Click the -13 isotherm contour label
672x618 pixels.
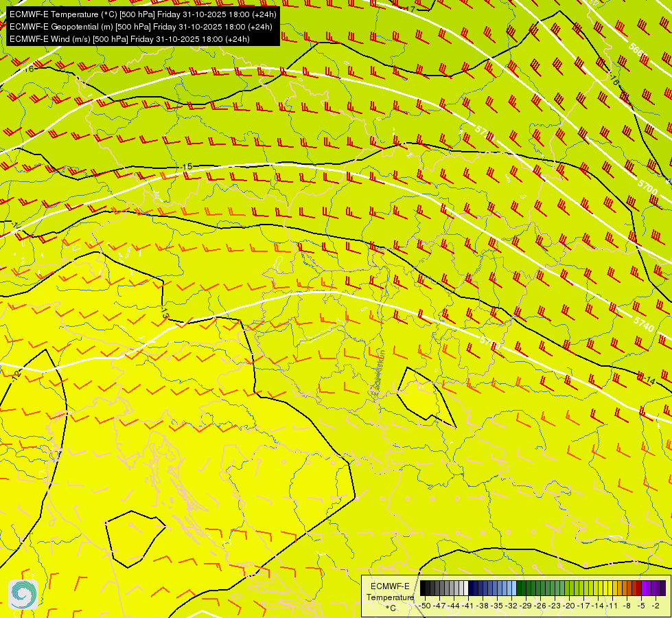click(165, 312)
